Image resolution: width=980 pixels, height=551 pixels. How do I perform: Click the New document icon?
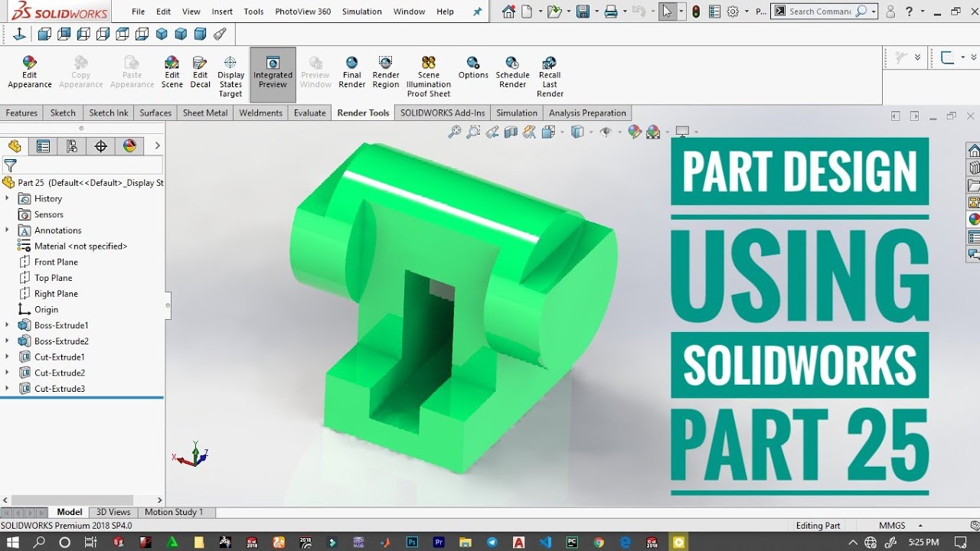click(527, 11)
